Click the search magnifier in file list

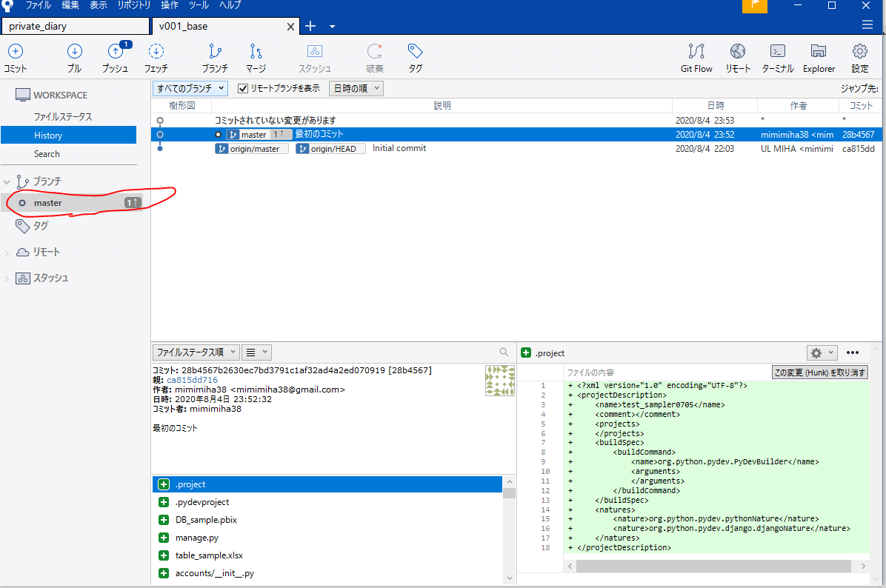point(504,352)
